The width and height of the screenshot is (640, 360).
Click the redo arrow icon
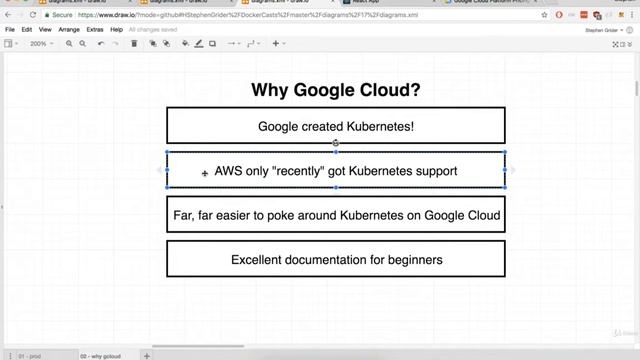[116, 43]
